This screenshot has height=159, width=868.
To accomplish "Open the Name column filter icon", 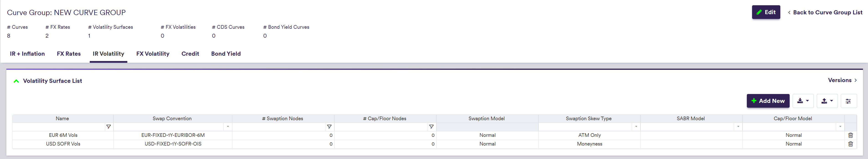I will point(108,127).
